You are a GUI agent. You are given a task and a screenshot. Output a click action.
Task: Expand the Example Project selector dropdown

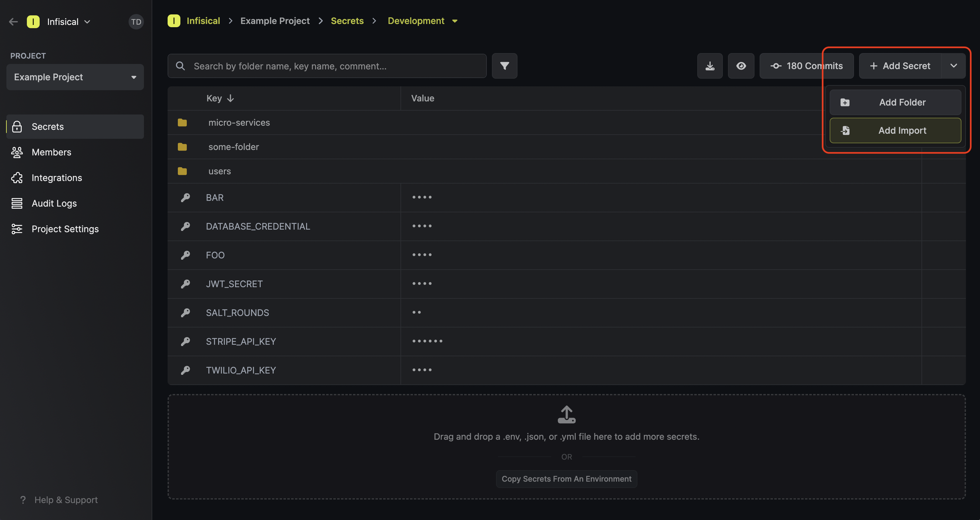75,77
